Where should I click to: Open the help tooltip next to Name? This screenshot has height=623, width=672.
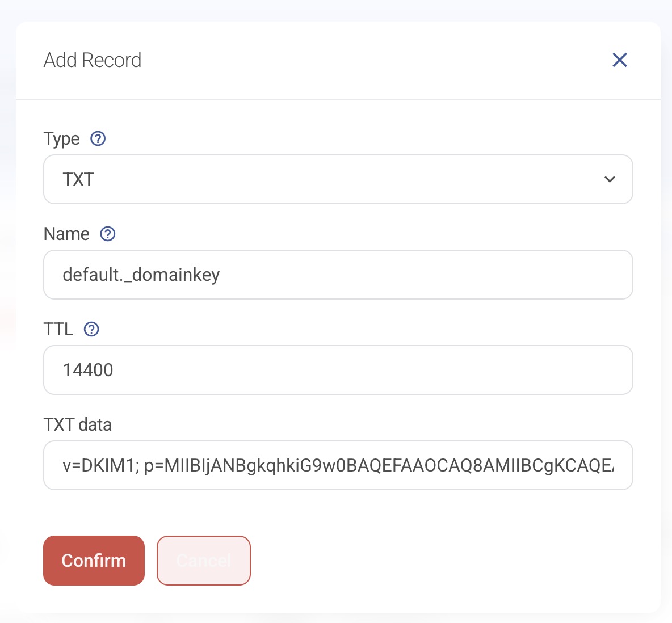(x=108, y=234)
